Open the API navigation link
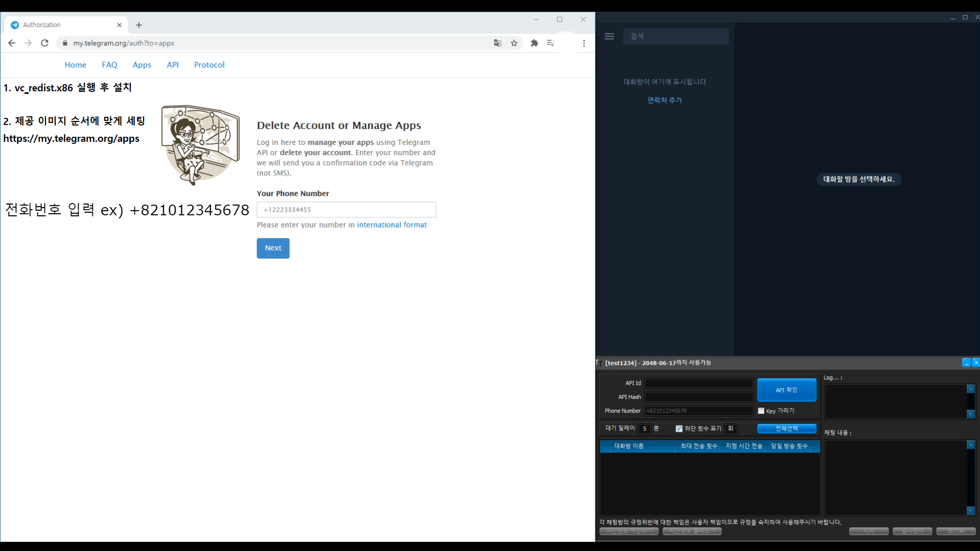The image size is (980, 551). pyautogui.click(x=173, y=65)
